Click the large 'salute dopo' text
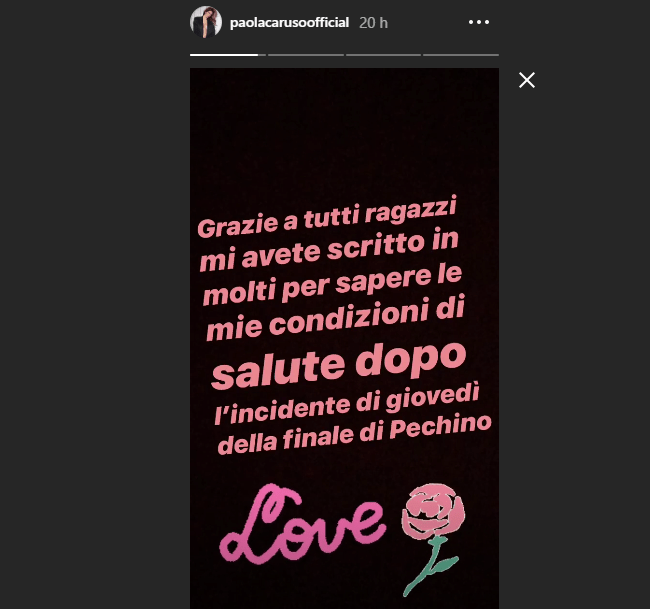Image resolution: width=650 pixels, height=609 pixels. click(339, 365)
